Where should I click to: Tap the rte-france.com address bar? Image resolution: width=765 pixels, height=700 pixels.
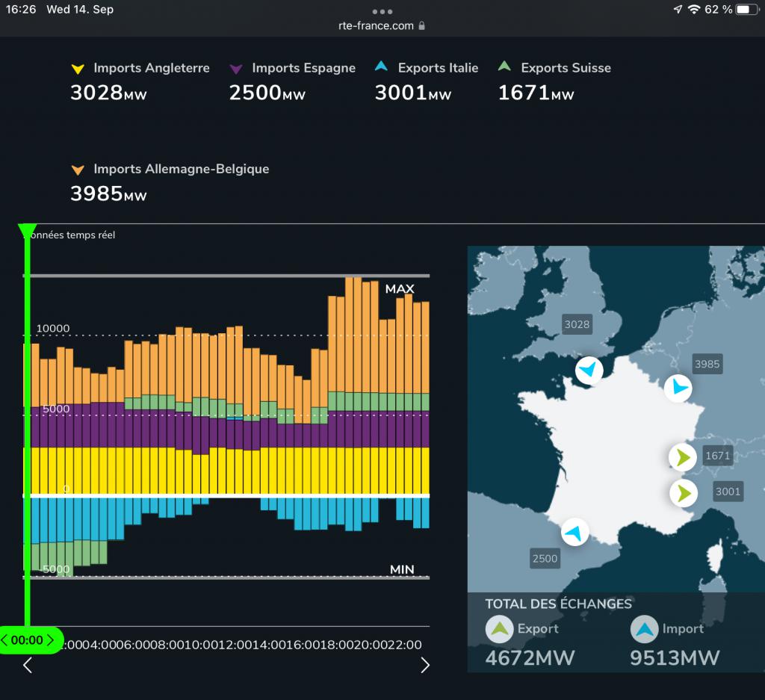[382, 25]
